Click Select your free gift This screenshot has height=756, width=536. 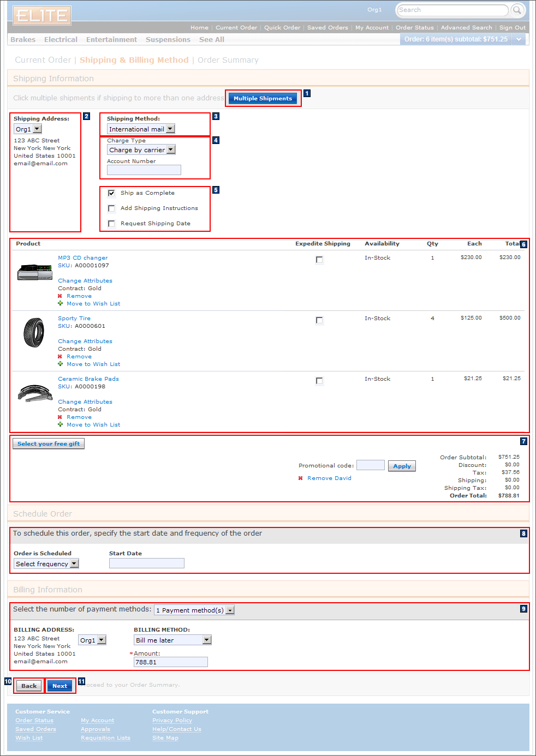tap(48, 443)
